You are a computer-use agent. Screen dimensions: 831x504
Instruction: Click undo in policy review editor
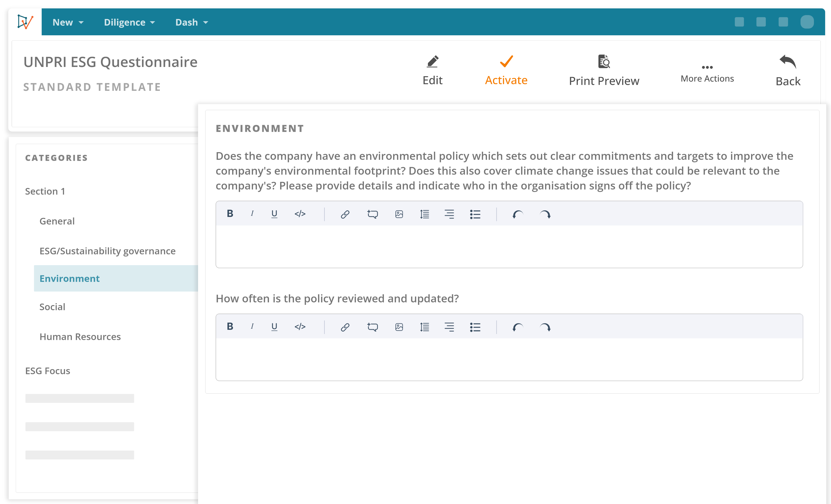(518, 327)
